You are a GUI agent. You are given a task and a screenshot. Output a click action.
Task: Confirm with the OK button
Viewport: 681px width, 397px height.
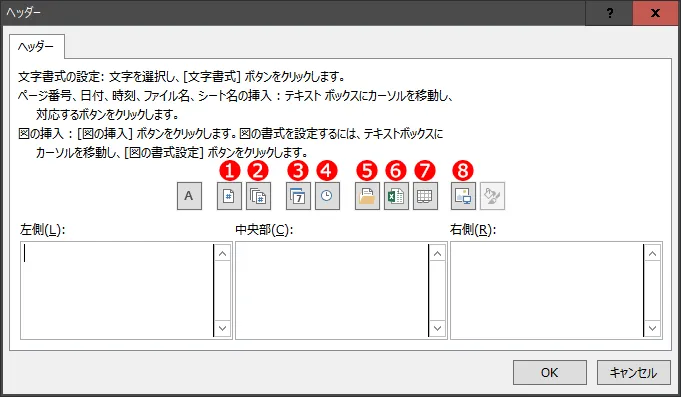coord(550,373)
